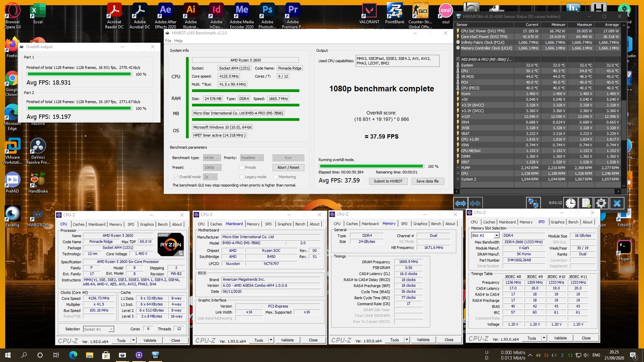
Task: Click the HWiNFO clock reset-timer icon
Action: [571, 203]
